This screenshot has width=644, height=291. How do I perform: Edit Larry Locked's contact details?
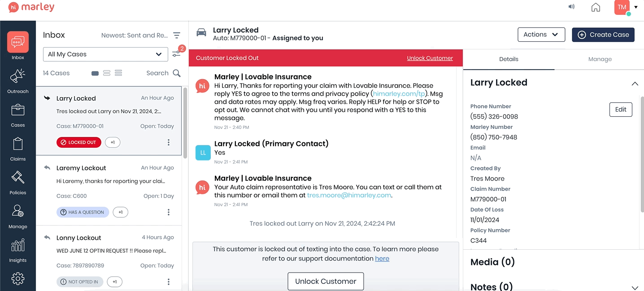(x=621, y=109)
